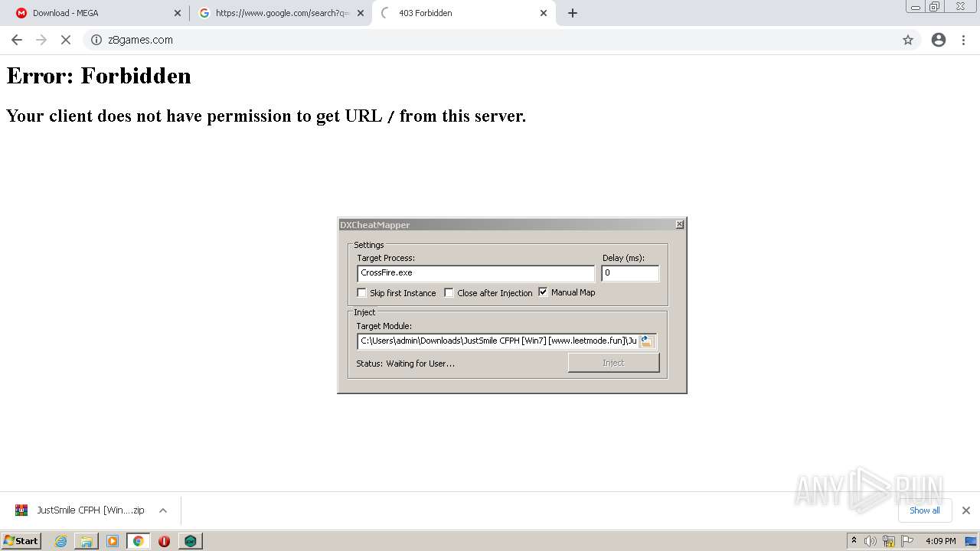The image size is (980, 551).
Task: Click the Target Process field with CrossFire.exe
Action: [475, 273]
